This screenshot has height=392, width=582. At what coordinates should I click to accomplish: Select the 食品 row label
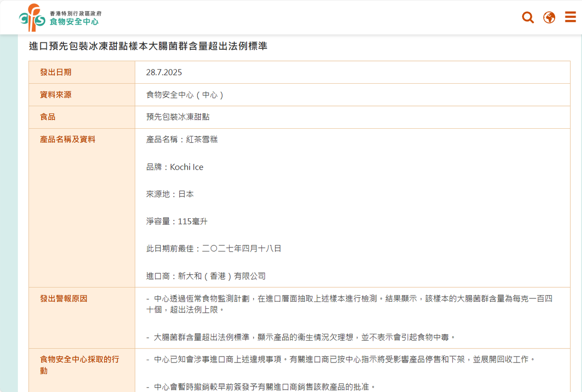pos(48,117)
